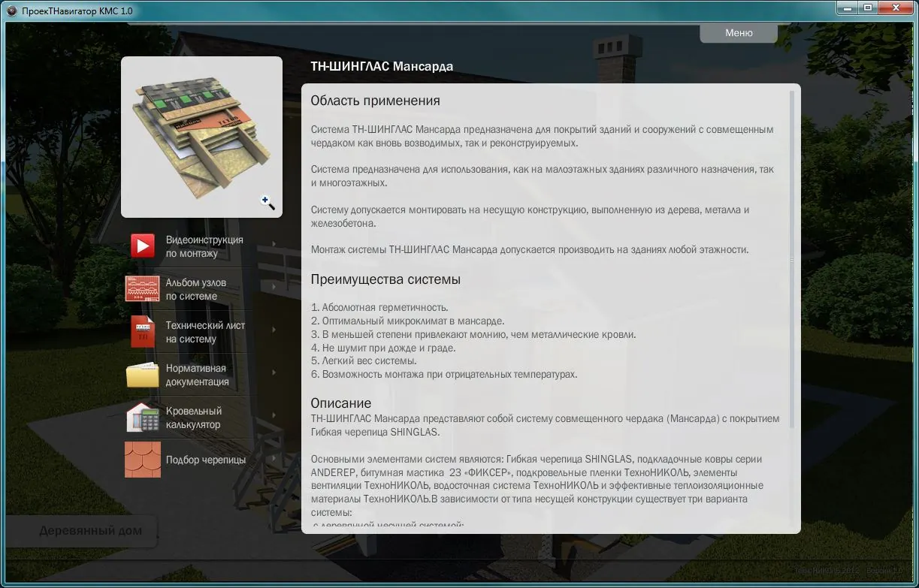This screenshot has width=919, height=588.
Task: Expand arrow next to Подбор черепицы
Action: [x=274, y=458]
